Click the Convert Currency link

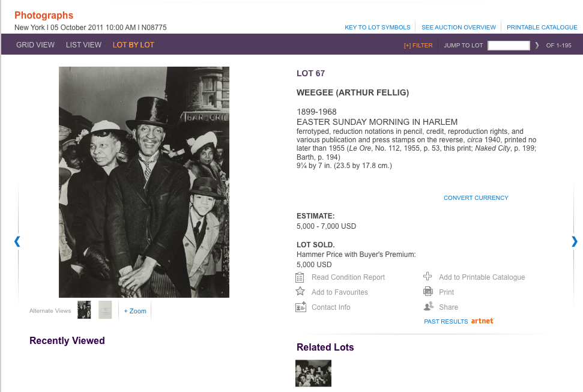click(x=476, y=198)
